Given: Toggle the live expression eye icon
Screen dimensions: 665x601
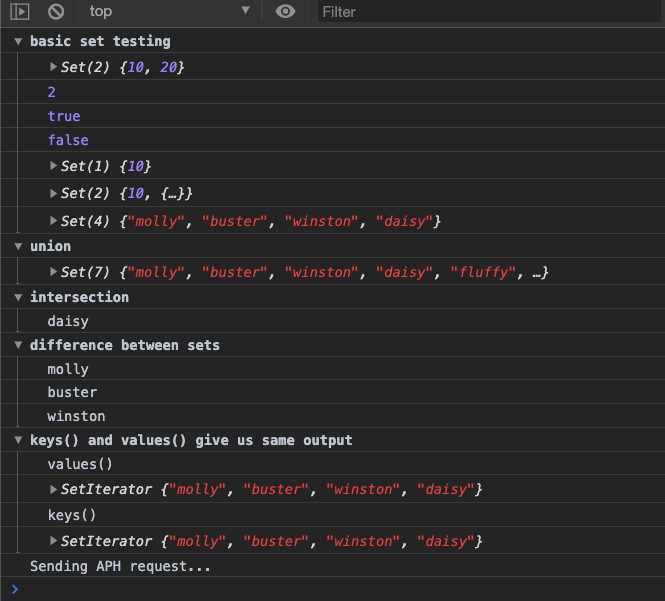Looking at the screenshot, I should [285, 11].
